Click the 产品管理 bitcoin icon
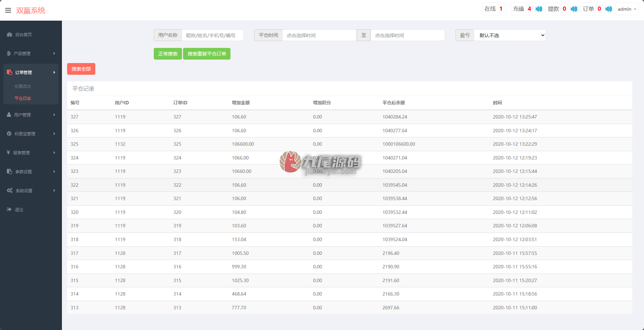The width and height of the screenshot is (644, 330). [x=9, y=53]
